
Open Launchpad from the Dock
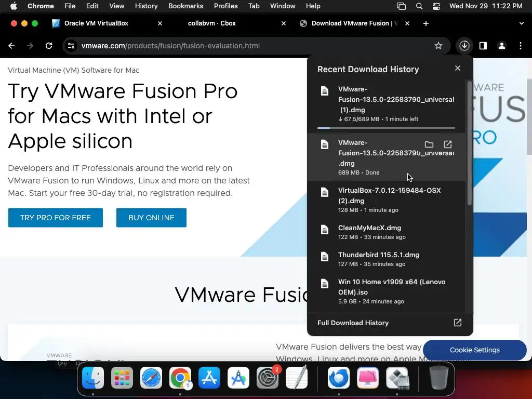(x=122, y=378)
